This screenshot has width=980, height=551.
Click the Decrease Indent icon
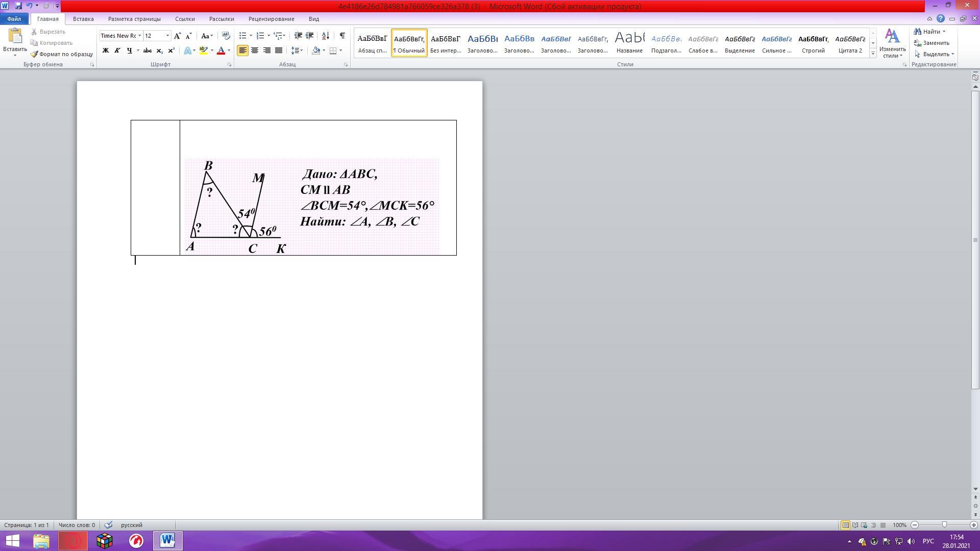pyautogui.click(x=298, y=36)
